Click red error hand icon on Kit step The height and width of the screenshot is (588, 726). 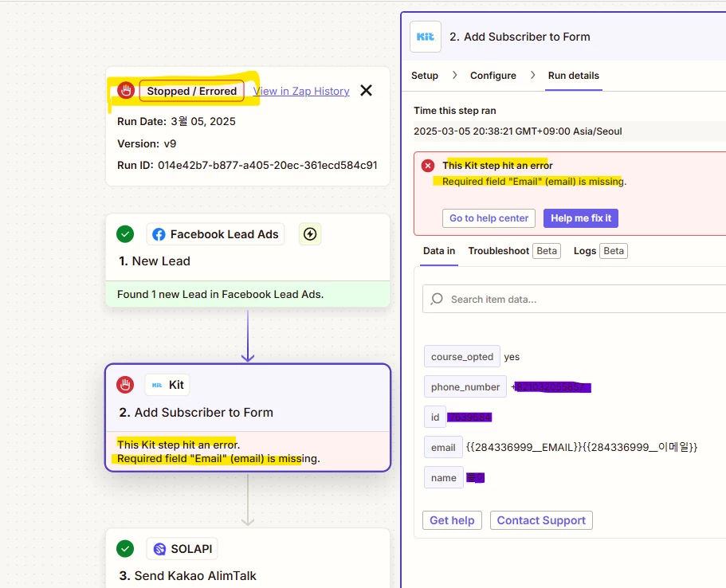click(125, 385)
